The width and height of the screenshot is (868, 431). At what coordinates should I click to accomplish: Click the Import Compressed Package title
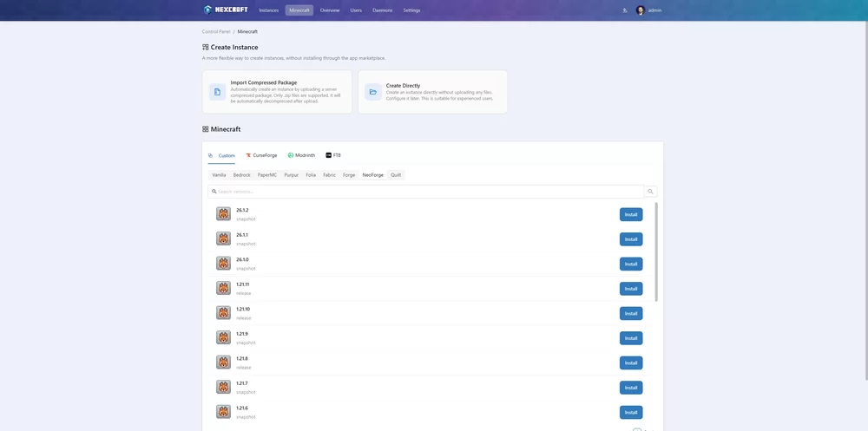coord(264,82)
